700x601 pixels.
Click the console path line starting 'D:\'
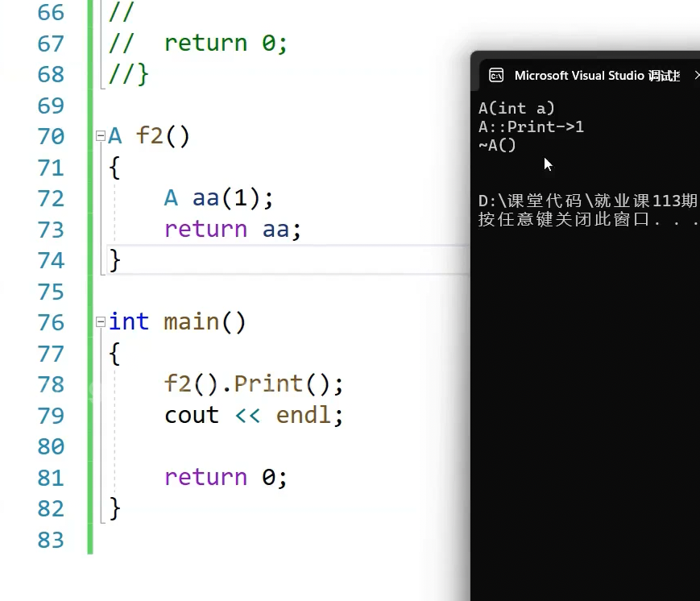coord(587,201)
